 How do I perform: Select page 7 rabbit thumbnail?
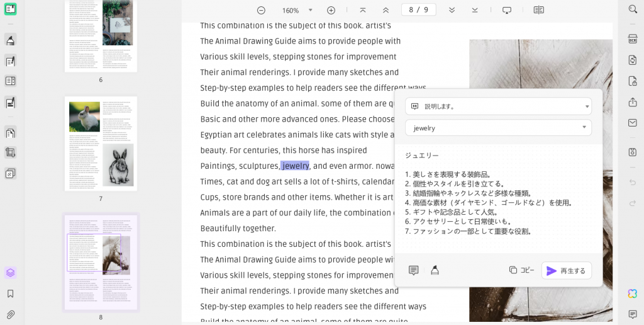[x=101, y=144]
